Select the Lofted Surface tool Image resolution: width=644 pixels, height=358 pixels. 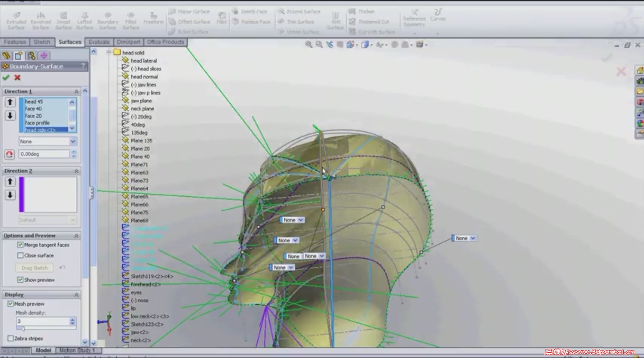click(x=84, y=21)
